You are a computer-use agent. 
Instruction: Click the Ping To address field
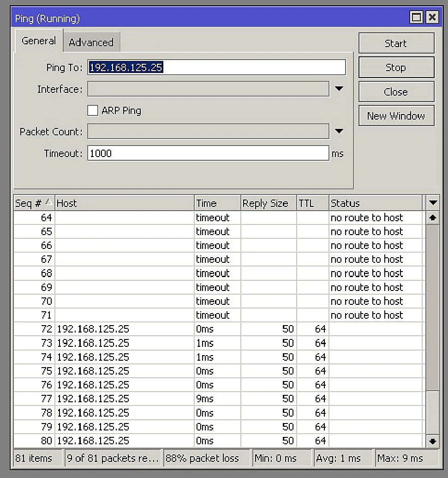pos(216,67)
